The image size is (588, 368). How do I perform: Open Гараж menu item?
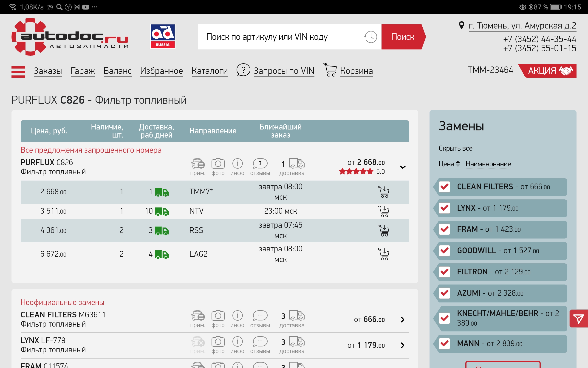(x=83, y=71)
